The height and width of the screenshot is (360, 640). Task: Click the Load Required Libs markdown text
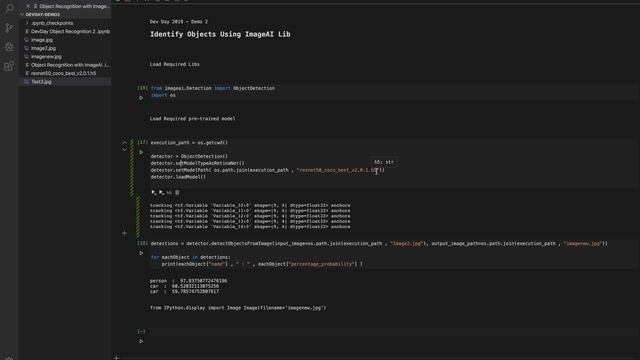[x=175, y=64]
